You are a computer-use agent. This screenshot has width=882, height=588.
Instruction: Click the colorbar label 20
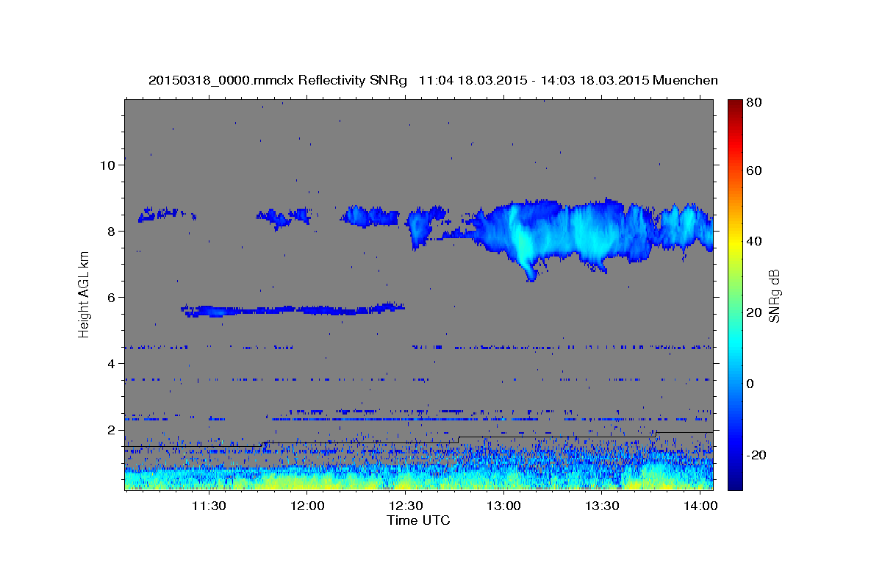point(753,312)
